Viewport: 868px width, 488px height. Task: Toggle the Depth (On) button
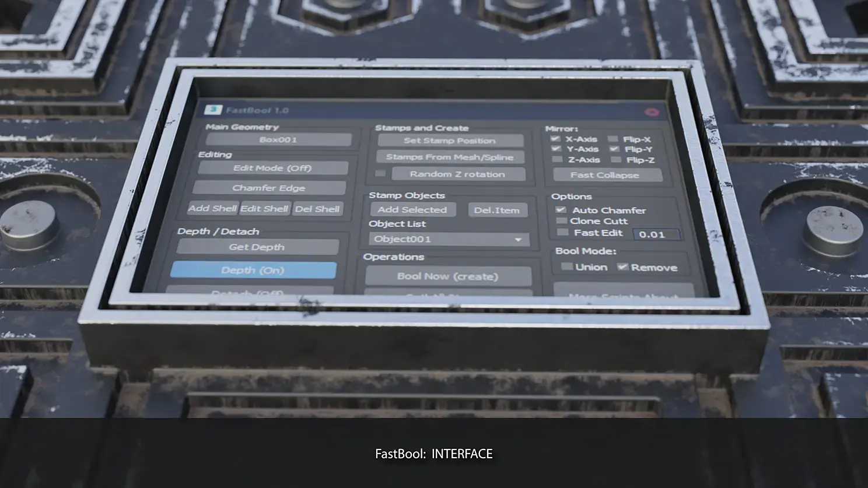coord(253,270)
